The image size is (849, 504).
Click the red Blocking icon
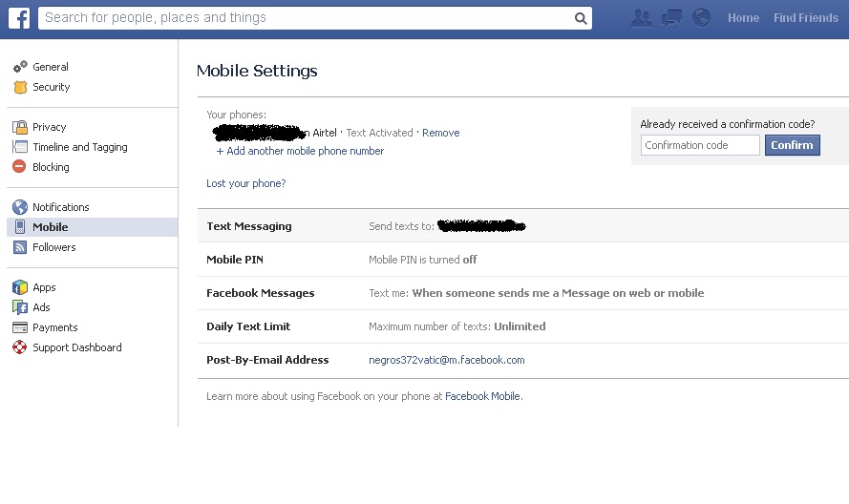(19, 167)
